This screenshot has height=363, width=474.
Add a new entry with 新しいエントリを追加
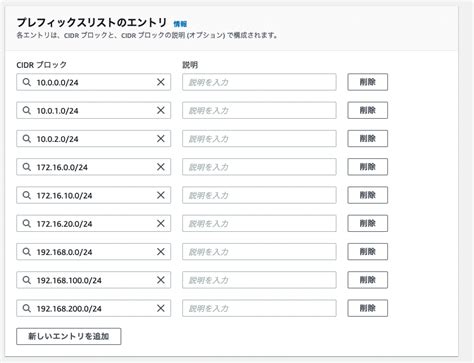coord(69,336)
